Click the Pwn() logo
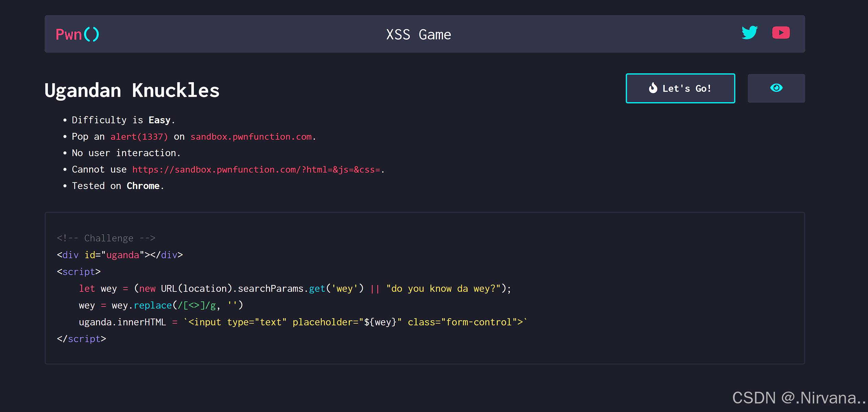The height and width of the screenshot is (412, 868). (x=77, y=34)
